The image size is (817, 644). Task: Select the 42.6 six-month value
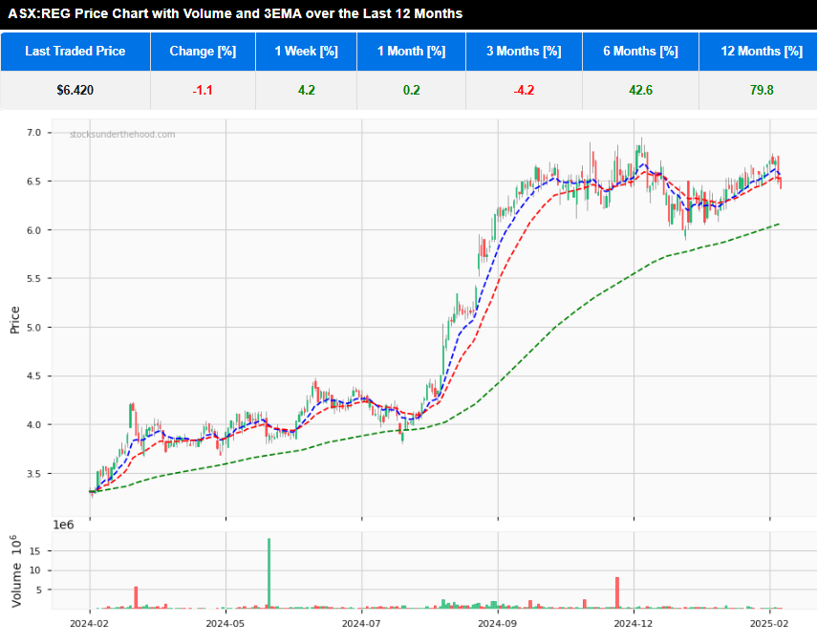point(640,90)
